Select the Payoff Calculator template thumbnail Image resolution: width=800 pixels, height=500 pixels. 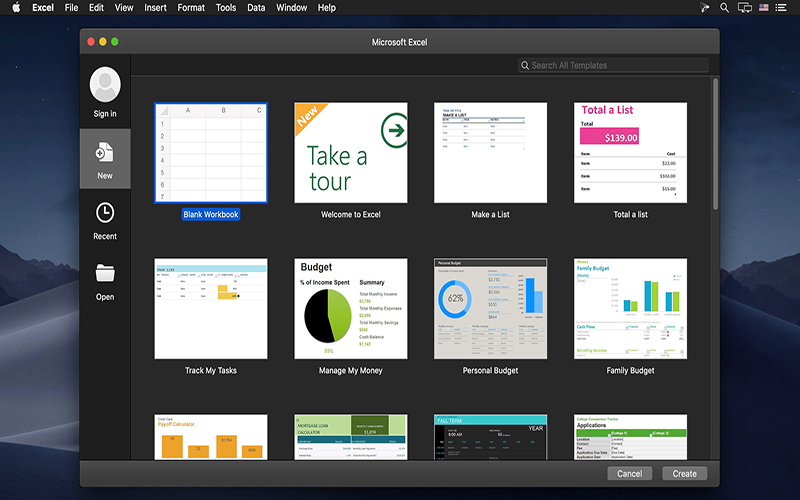coord(211,437)
